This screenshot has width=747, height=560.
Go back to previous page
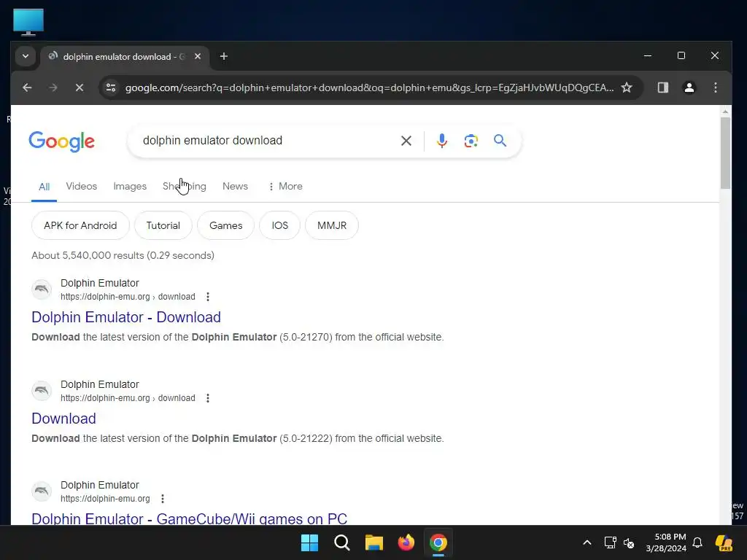[27, 87]
